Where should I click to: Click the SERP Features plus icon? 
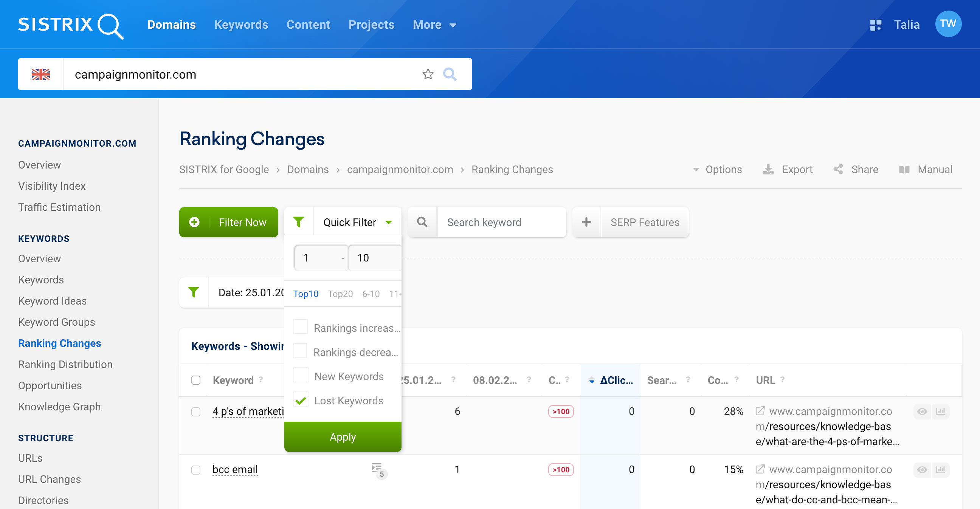(x=586, y=222)
